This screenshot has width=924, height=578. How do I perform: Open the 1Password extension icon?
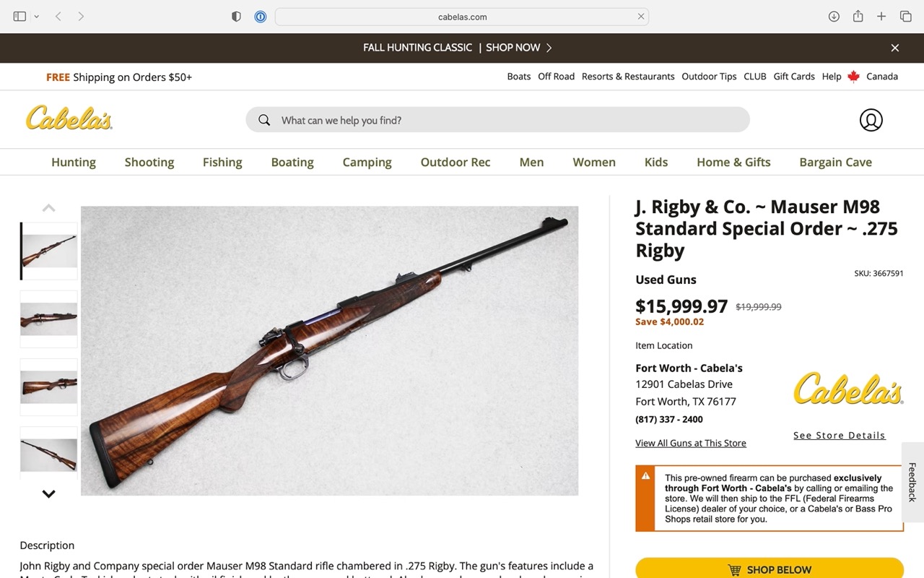(x=261, y=17)
